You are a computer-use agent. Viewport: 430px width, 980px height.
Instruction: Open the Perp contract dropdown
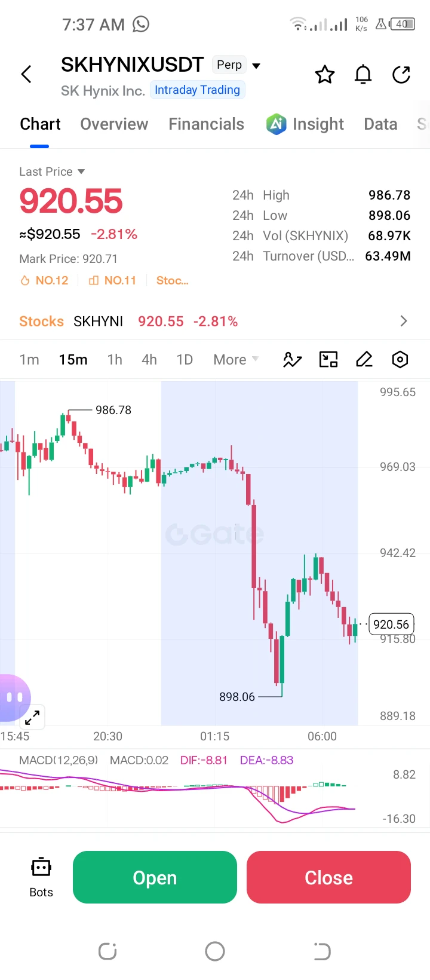point(237,65)
